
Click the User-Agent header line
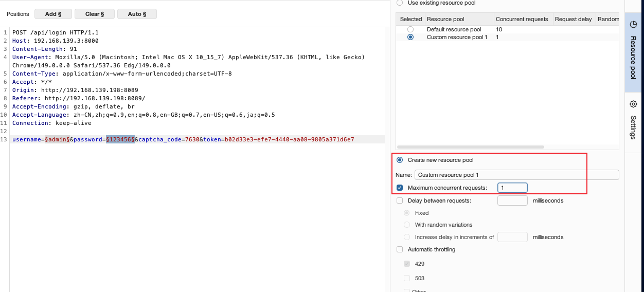tap(188, 61)
